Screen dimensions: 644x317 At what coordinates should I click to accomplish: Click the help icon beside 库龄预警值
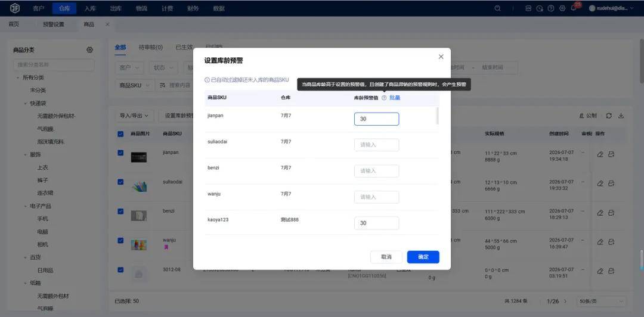[384, 98]
